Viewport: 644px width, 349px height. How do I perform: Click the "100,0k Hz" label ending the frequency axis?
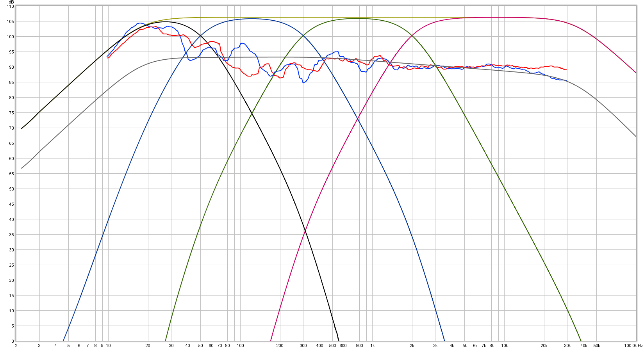(x=633, y=345)
